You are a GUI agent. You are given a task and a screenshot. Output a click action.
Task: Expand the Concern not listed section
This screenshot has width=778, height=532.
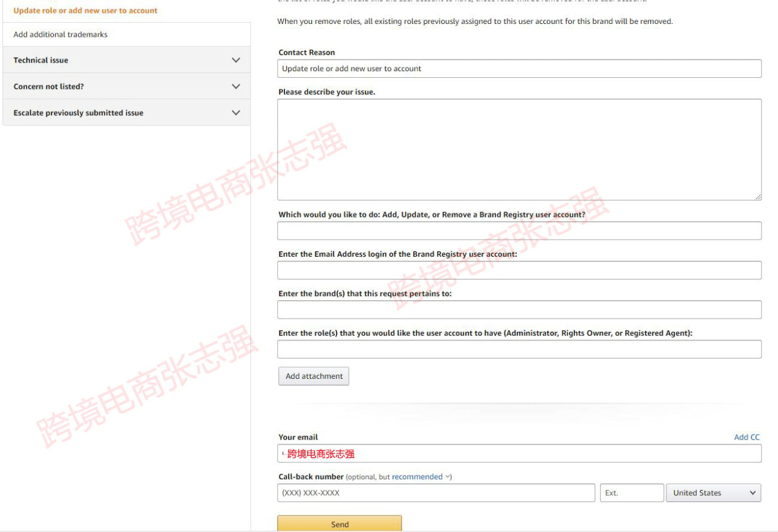(126, 86)
